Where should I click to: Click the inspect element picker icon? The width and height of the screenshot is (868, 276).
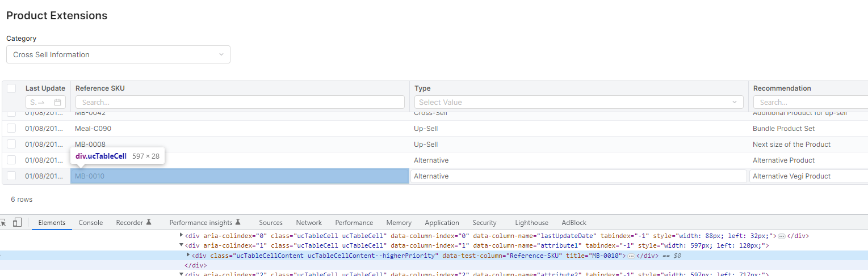pos(3,223)
